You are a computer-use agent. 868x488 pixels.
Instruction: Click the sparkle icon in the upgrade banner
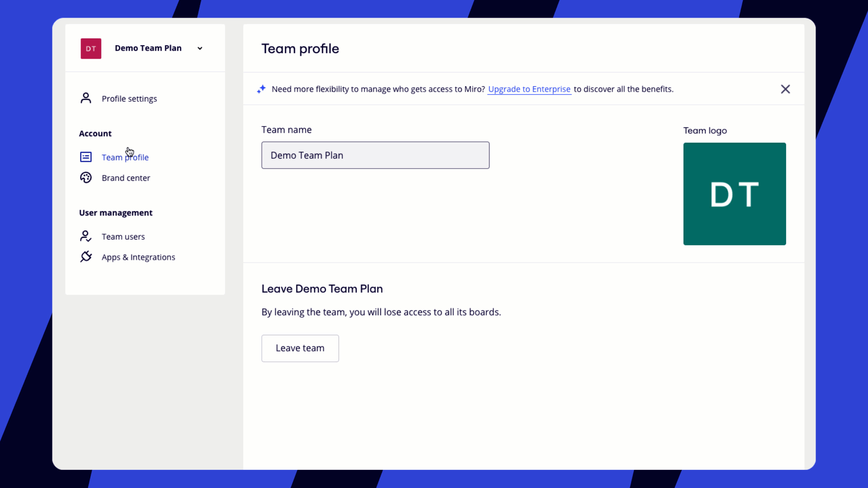261,89
